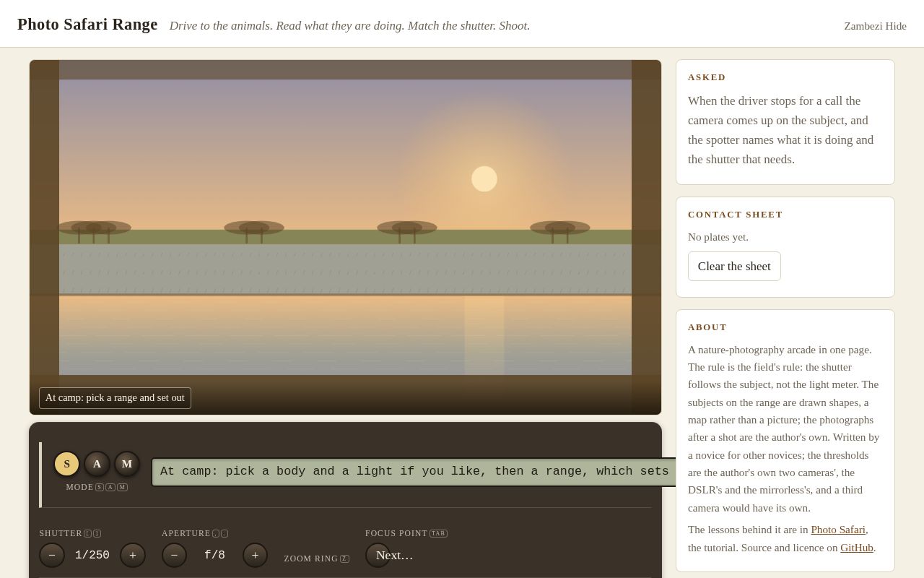The image size is (924, 578).
Task: Click the Photo Safari Range title
Action: [x=87, y=24]
